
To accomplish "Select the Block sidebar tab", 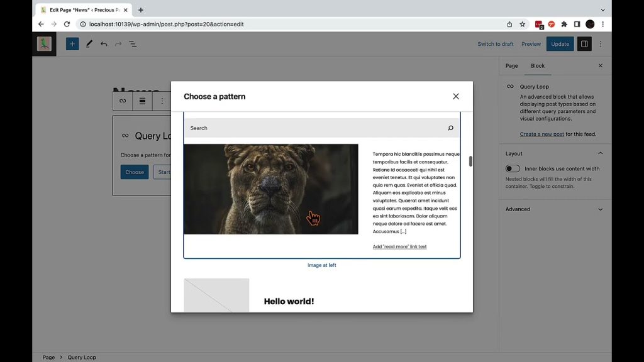I will (x=538, y=66).
